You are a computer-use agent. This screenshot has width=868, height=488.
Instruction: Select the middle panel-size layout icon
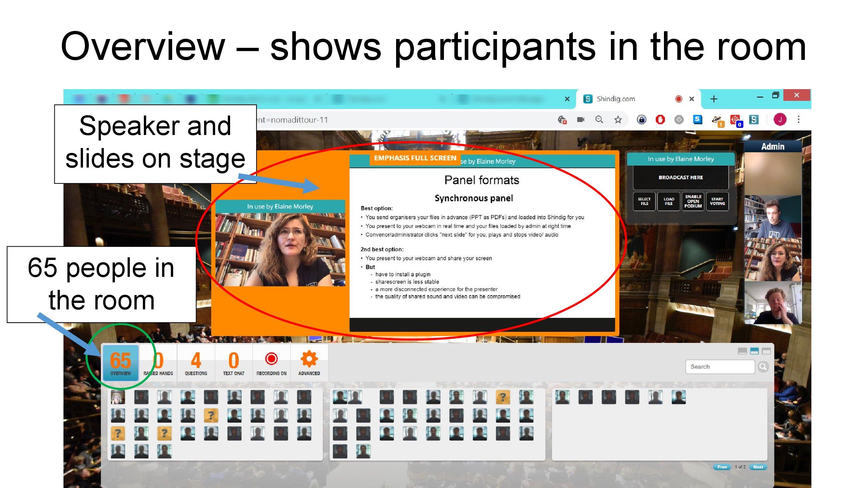click(754, 351)
